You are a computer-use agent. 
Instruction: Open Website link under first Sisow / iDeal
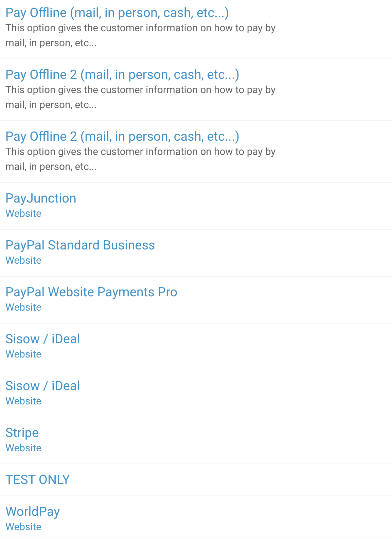pyautogui.click(x=23, y=354)
